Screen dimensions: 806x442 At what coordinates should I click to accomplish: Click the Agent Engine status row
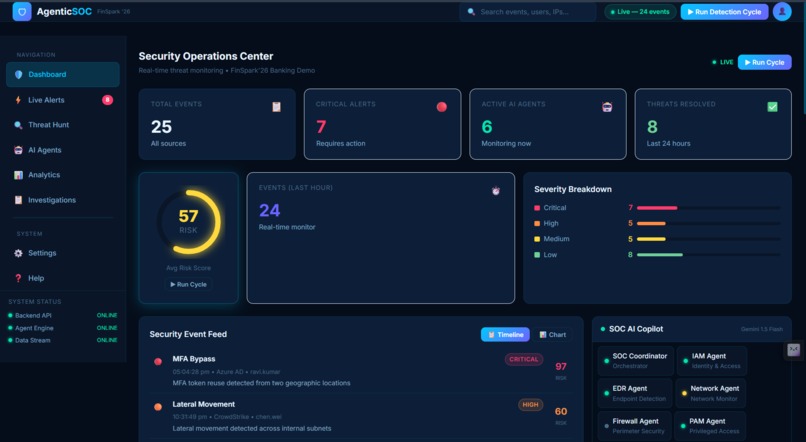coord(63,328)
